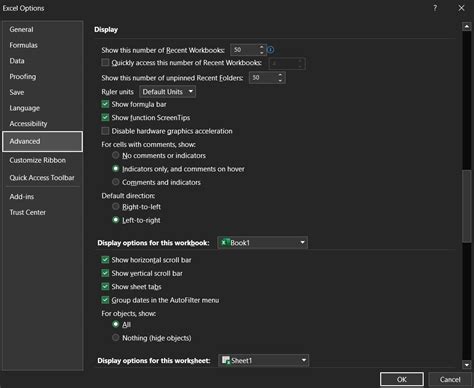Screen dimensions: 474x388
Task: Decrease the unpinned Recent Folders count
Action: tap(280, 81)
